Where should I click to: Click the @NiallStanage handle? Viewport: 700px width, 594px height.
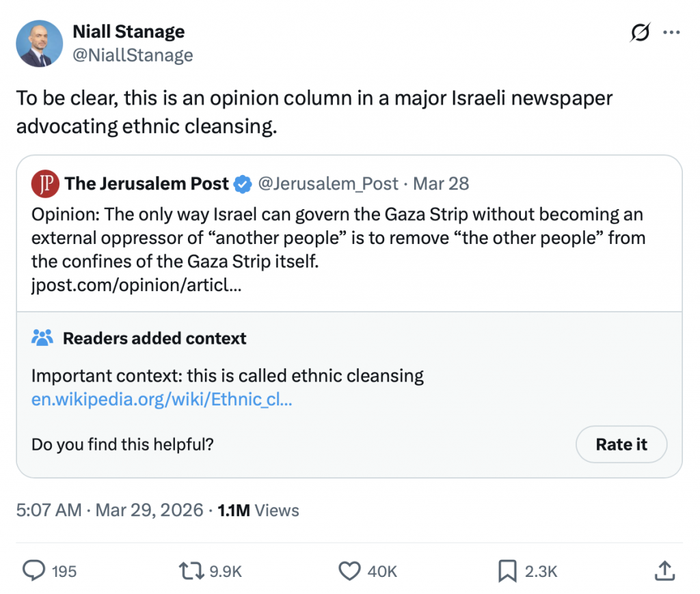pos(133,55)
